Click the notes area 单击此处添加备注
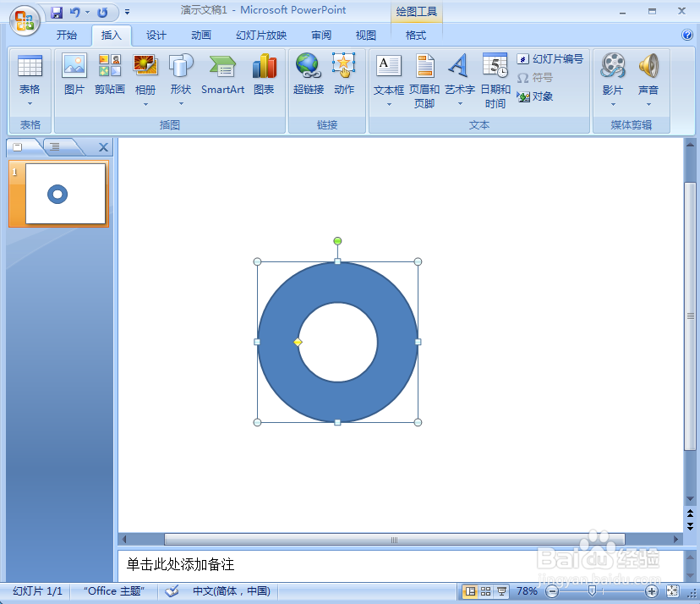The width and height of the screenshot is (700, 604). point(180,565)
